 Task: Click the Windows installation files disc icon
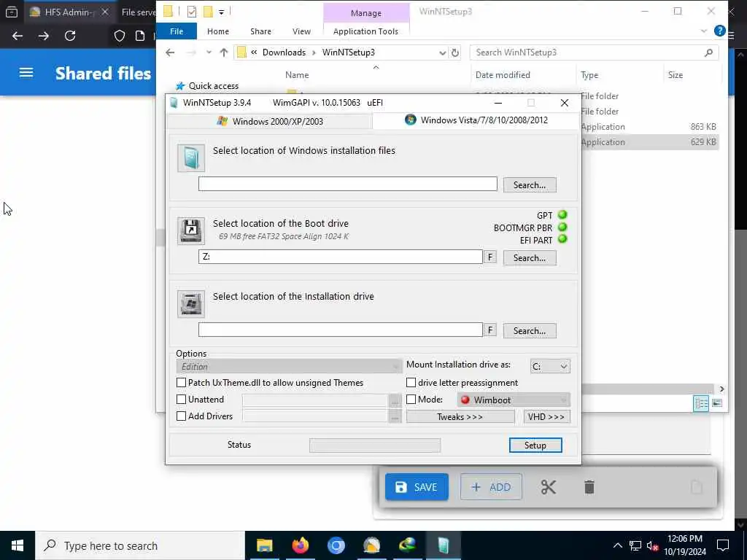(191, 158)
